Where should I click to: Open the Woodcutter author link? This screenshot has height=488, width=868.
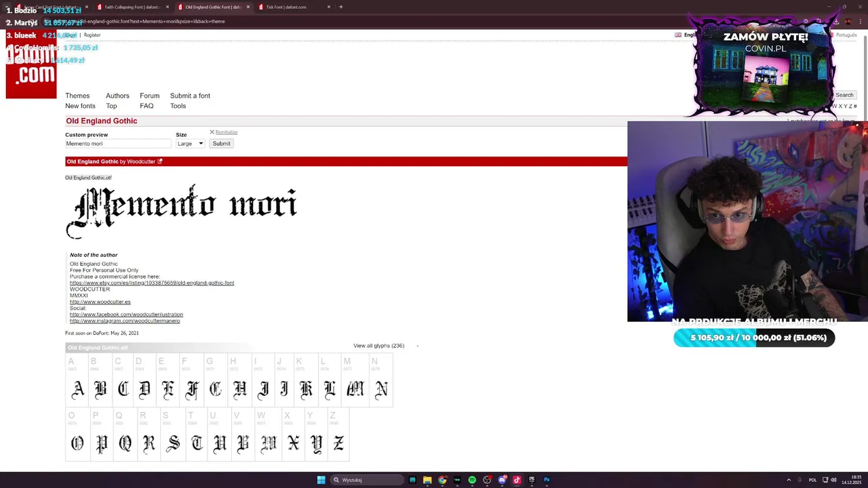(x=141, y=161)
